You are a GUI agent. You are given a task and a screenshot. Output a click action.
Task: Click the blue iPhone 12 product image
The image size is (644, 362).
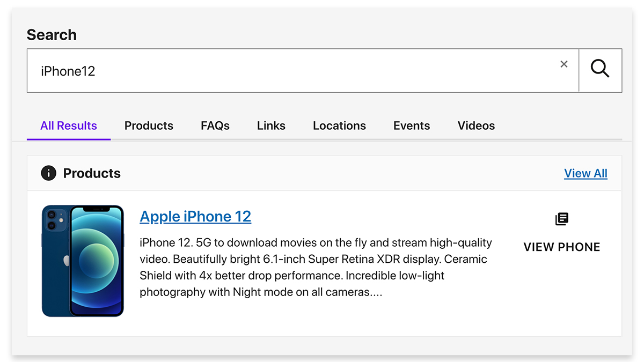click(83, 261)
